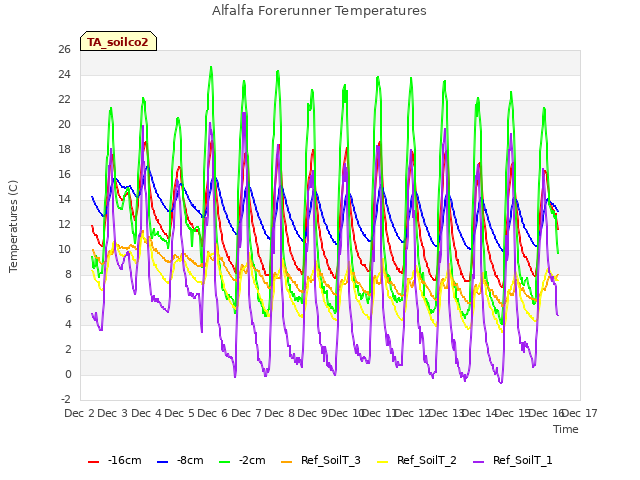
Task: Click the 26 y-axis tick label
Action: point(64,50)
